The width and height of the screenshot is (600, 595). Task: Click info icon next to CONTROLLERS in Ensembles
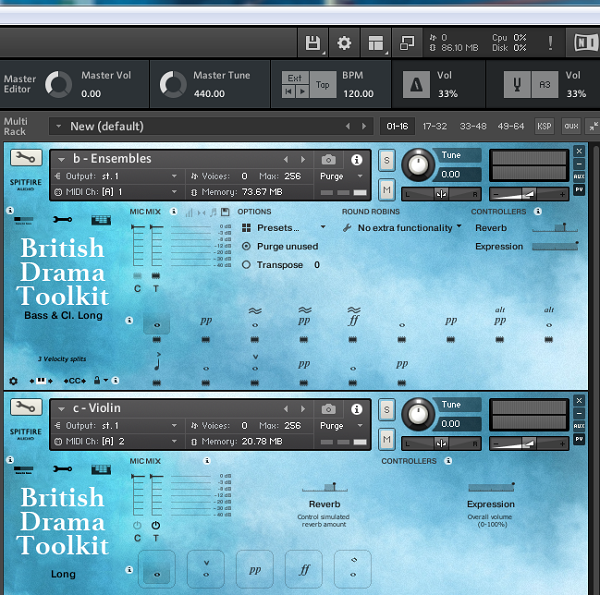(538, 211)
